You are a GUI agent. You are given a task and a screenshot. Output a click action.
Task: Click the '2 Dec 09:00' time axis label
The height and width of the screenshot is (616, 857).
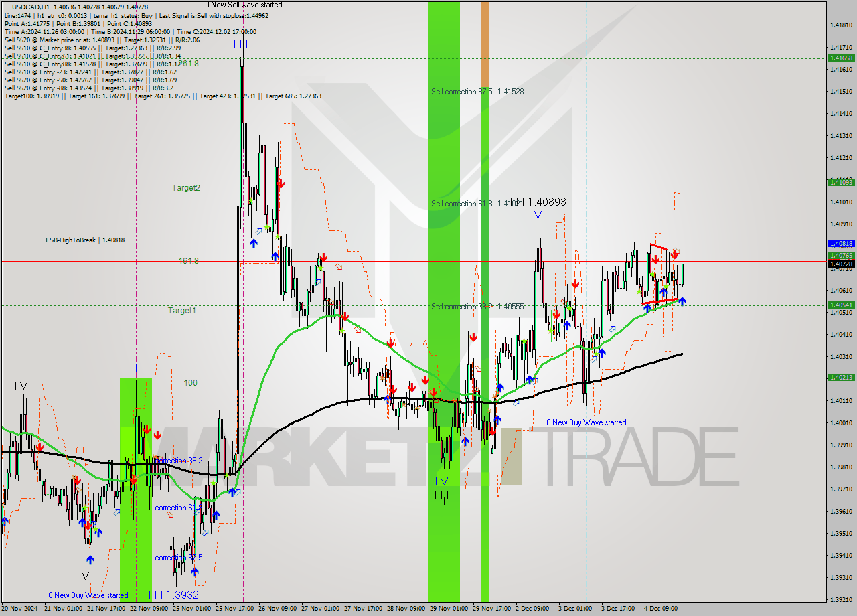coord(533,609)
